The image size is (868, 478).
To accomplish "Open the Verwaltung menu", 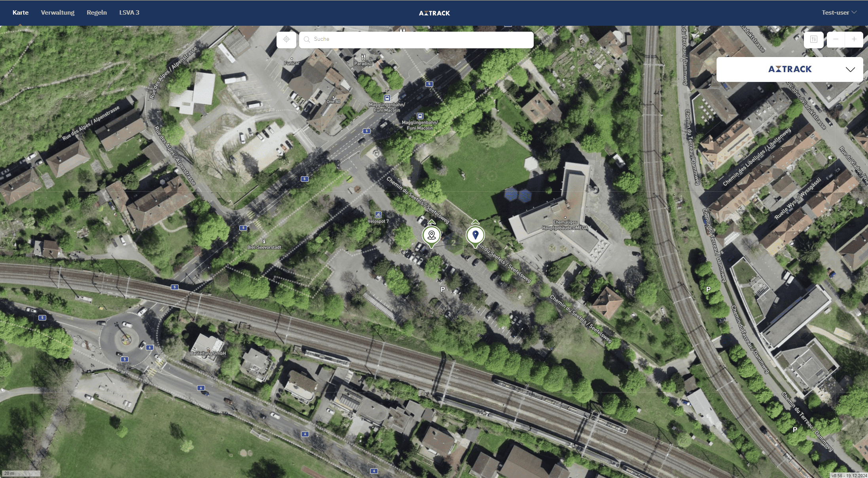I will [x=58, y=13].
